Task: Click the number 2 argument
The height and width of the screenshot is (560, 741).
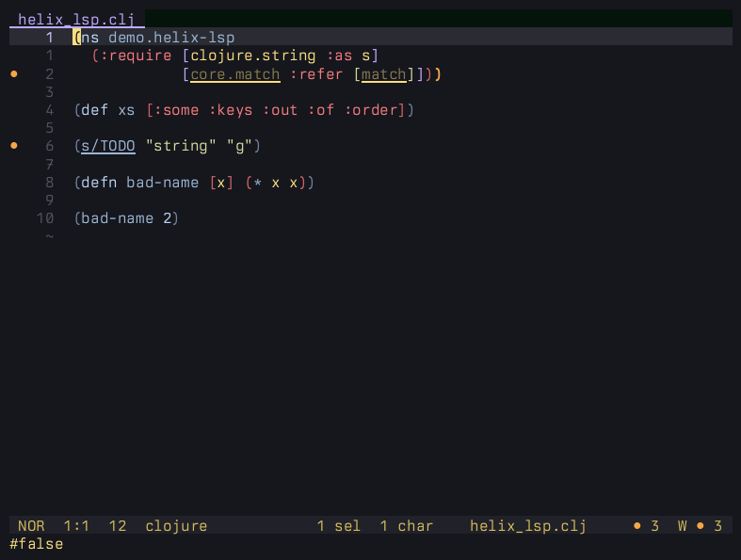Action: pos(168,218)
